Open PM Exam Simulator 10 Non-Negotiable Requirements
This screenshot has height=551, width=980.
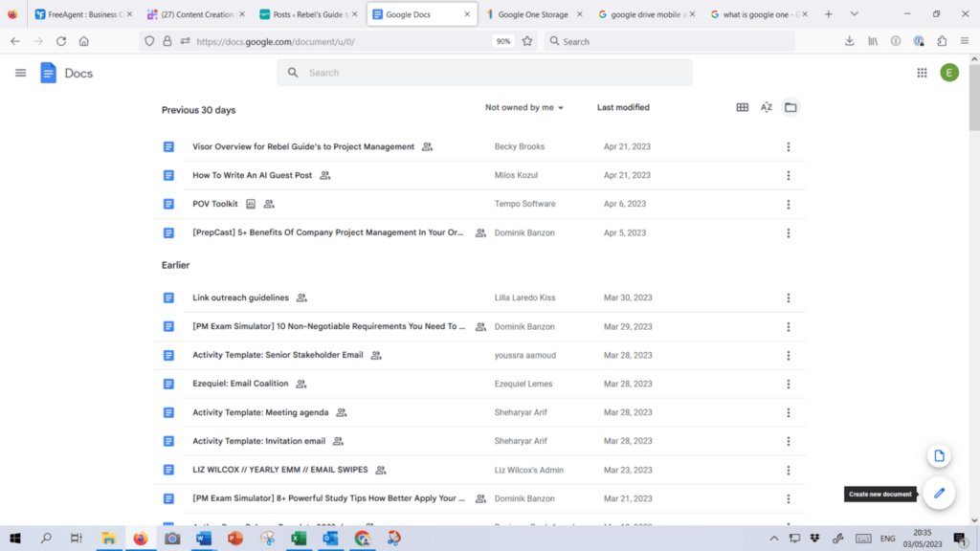click(329, 327)
